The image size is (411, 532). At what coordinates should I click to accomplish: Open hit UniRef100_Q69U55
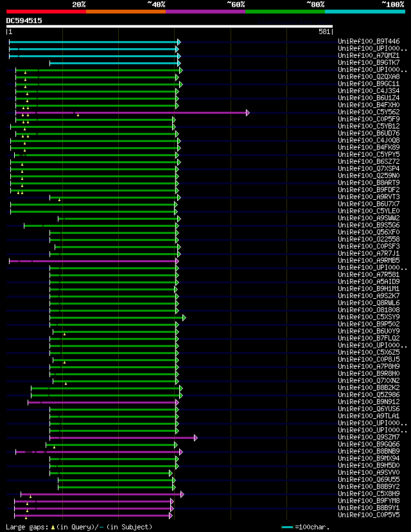pyautogui.click(x=369, y=479)
